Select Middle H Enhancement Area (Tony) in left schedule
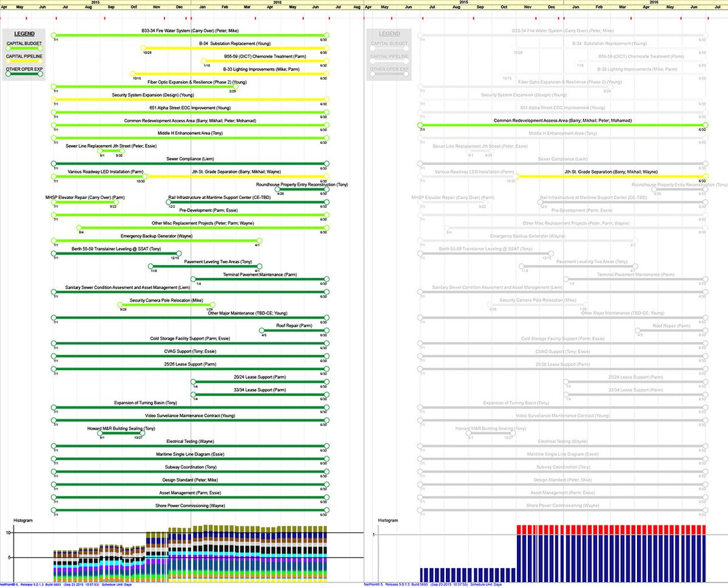This screenshot has height=588, width=728. coord(190,138)
